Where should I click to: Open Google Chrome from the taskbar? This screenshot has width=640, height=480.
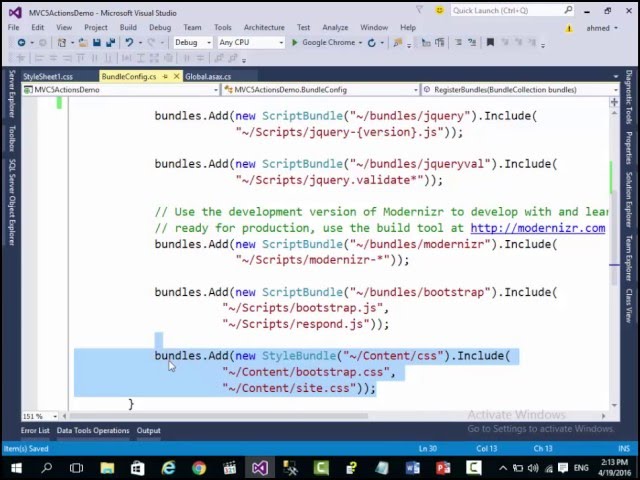pyautogui.click(x=199, y=468)
